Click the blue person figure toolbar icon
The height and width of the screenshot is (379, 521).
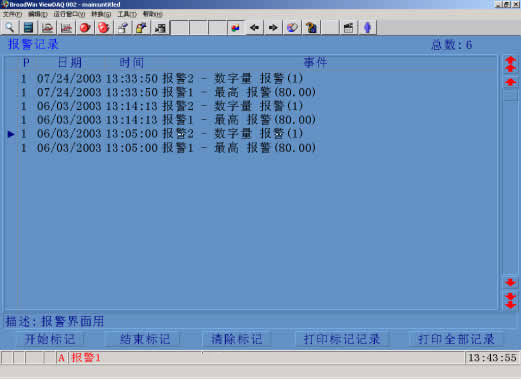[x=368, y=27]
